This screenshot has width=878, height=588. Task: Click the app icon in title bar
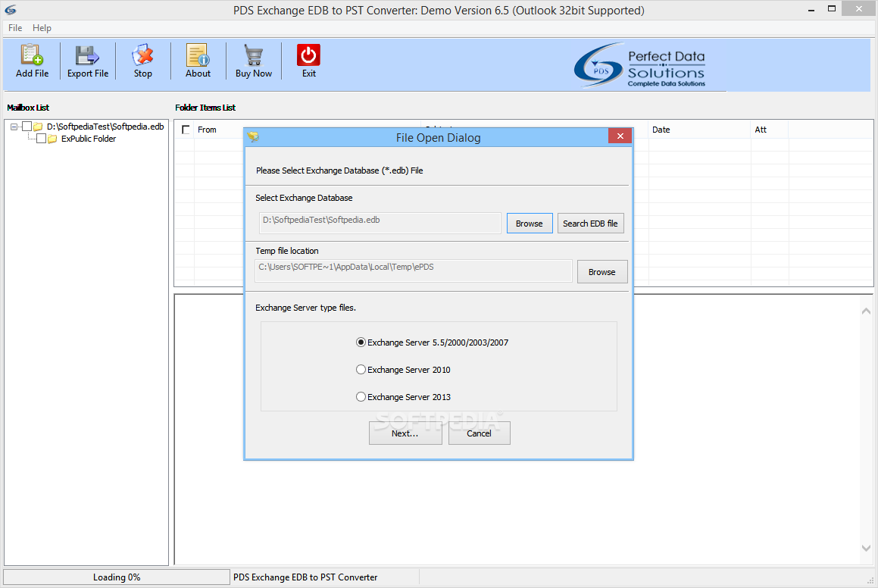pyautogui.click(x=10, y=10)
